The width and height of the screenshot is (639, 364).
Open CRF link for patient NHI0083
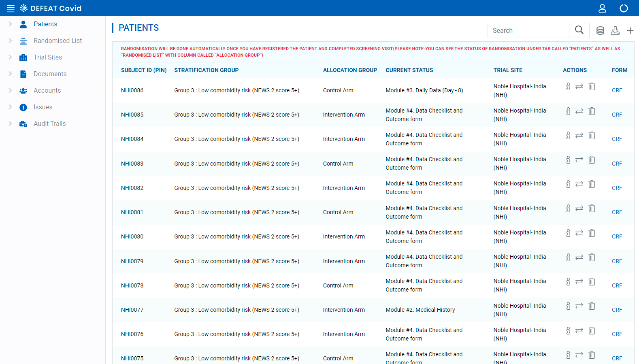pyautogui.click(x=617, y=164)
